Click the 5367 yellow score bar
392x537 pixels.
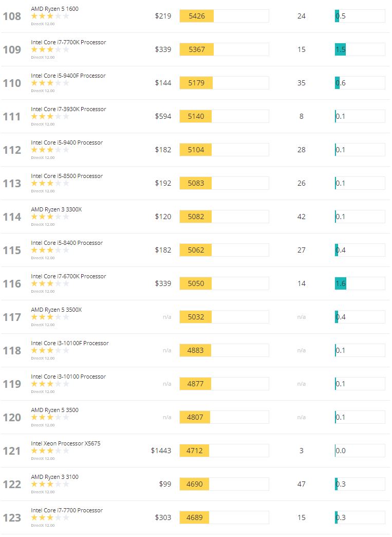click(197, 49)
